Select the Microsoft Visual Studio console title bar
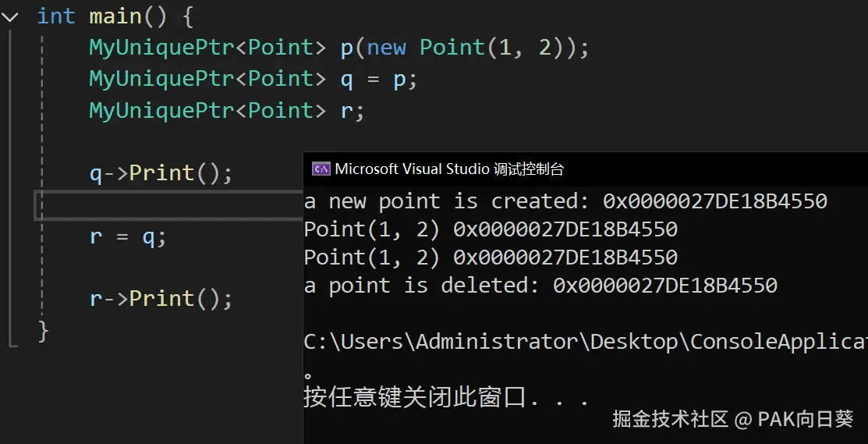This screenshot has height=444, width=868. pyautogui.click(x=586, y=169)
